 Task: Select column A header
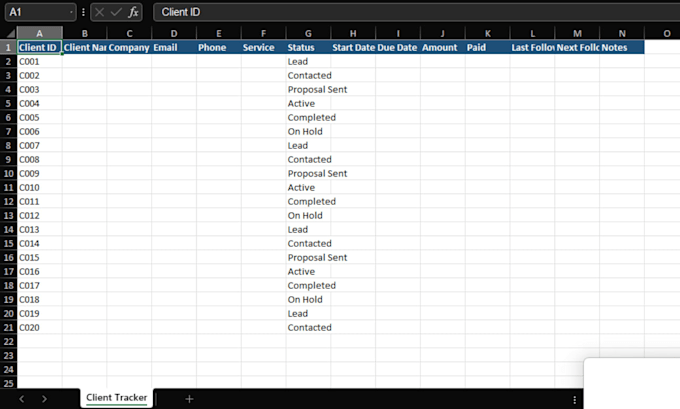pyautogui.click(x=39, y=33)
